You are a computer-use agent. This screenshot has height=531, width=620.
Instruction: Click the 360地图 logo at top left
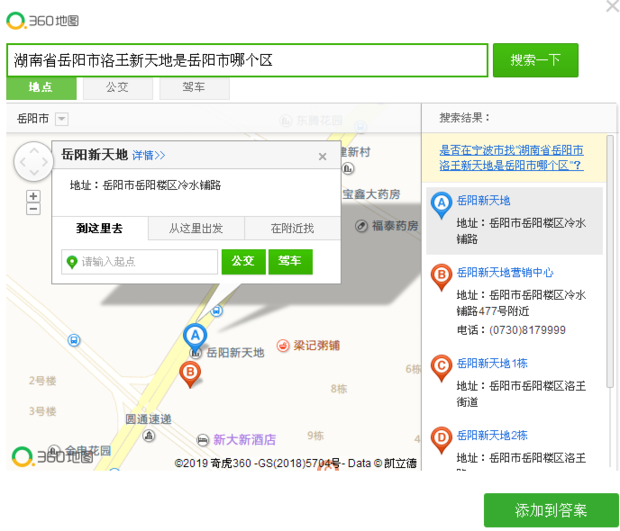click(x=43, y=21)
